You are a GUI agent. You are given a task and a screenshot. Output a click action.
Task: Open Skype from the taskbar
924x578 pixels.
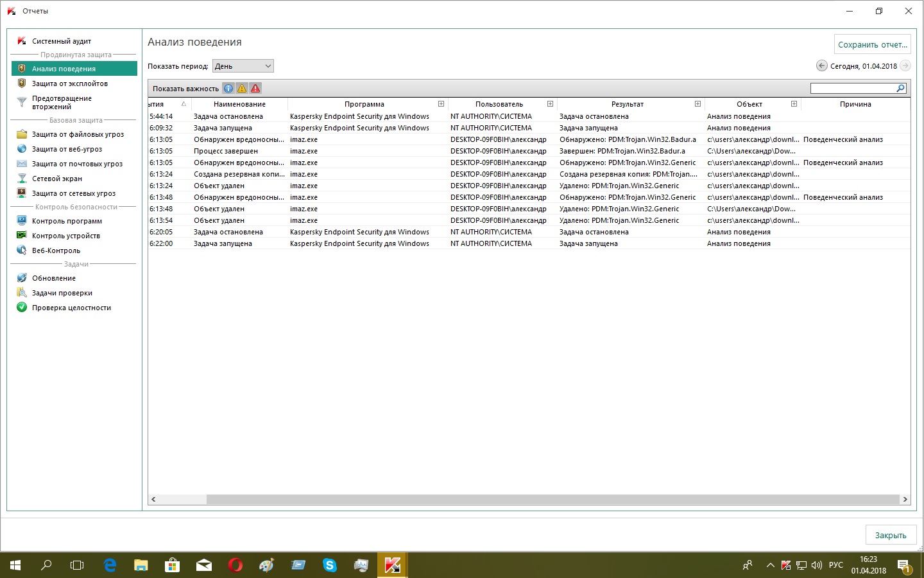point(330,565)
